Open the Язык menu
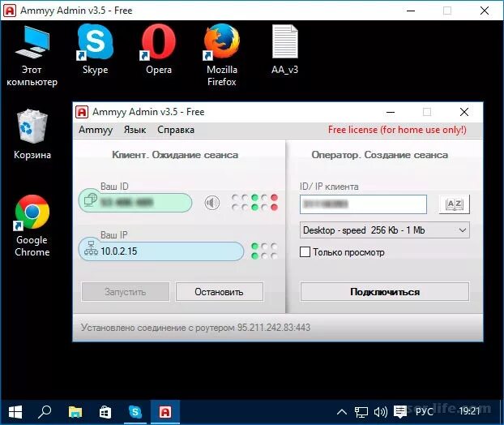The image size is (504, 425). (135, 130)
